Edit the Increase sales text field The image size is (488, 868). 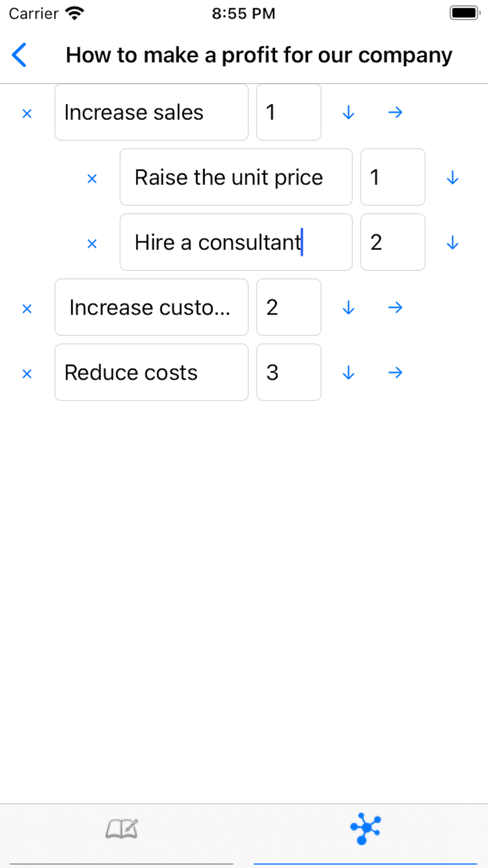click(152, 112)
